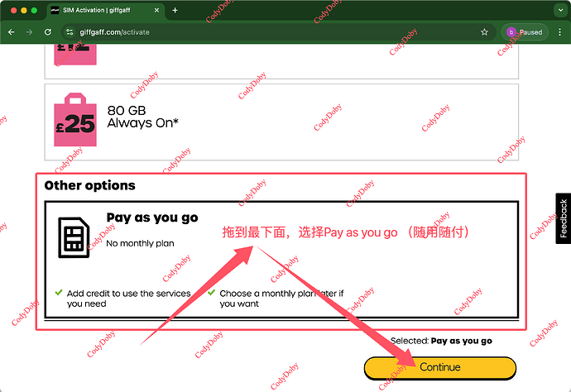Image resolution: width=571 pixels, height=392 pixels.
Task: Open the Paused profile button
Action: click(525, 32)
